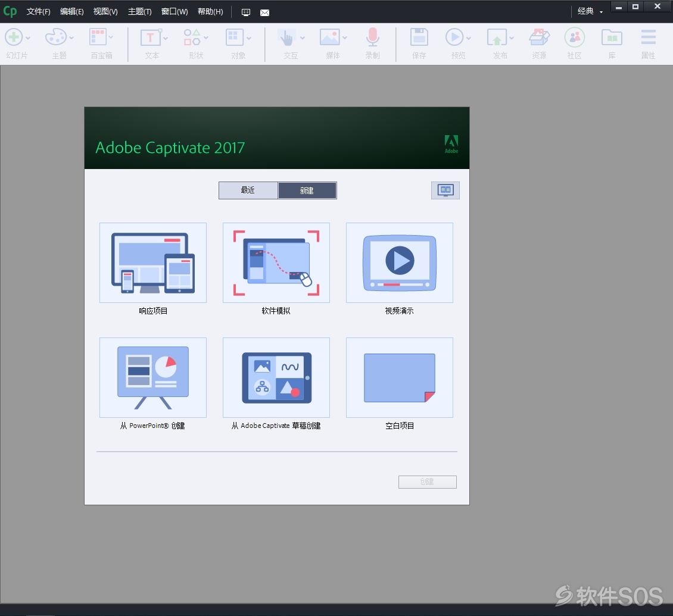Expand the Media (媒体) dropdown arrow
The image size is (673, 616).
tap(345, 38)
